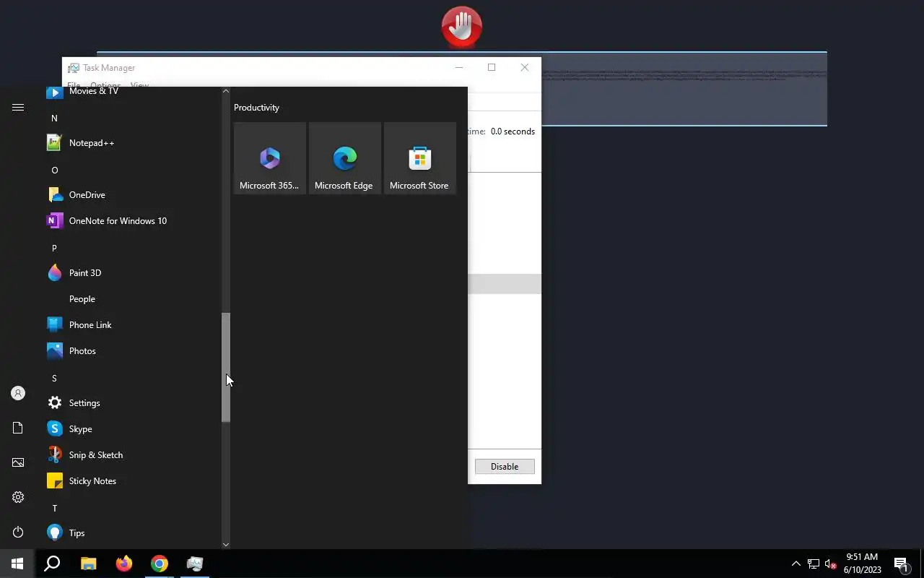Open taskbar Search
Viewport: 924px width, 578px height.
[x=52, y=564]
